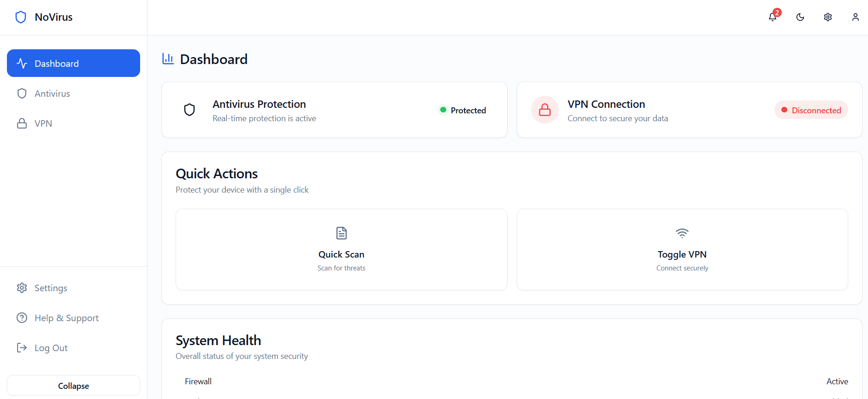The image size is (868, 399).
Task: Select the shield icon beside Antivirus
Action: 22,93
